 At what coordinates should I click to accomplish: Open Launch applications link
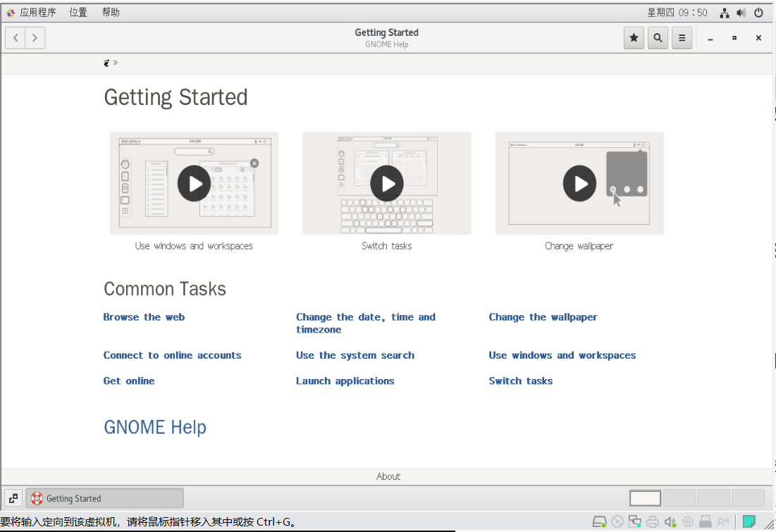point(345,381)
